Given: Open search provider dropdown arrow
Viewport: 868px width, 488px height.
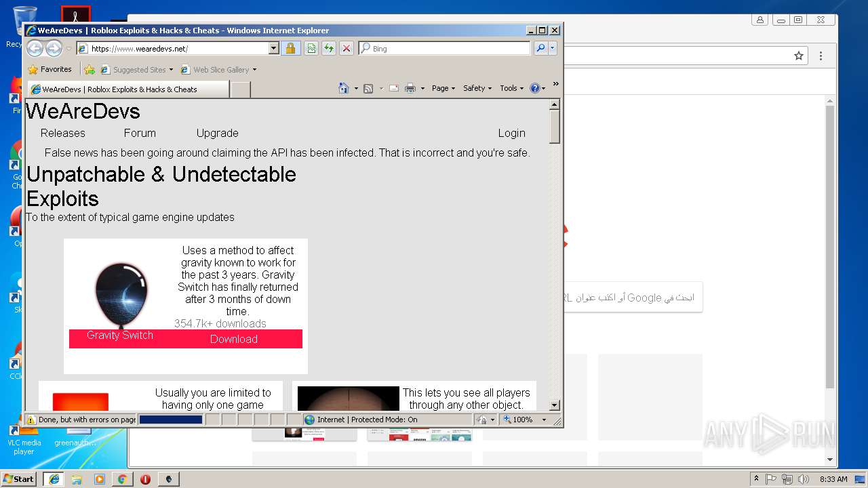Looking at the screenshot, I should 553,48.
